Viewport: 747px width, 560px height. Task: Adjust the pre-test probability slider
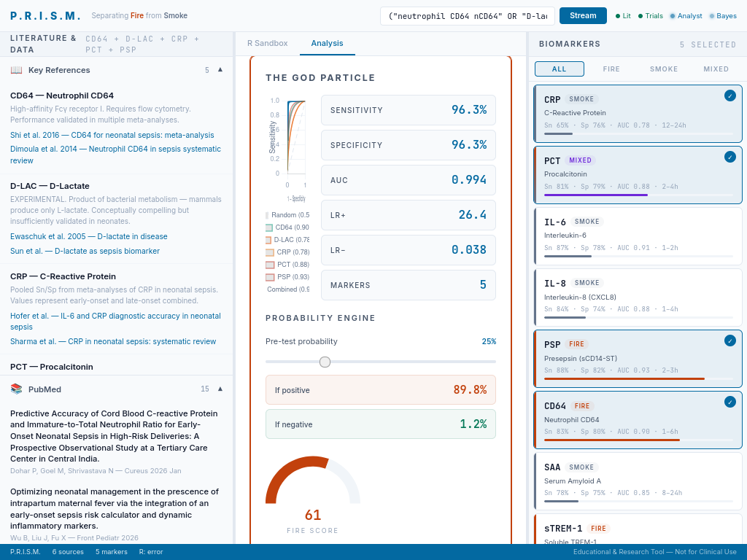pyautogui.click(x=325, y=362)
